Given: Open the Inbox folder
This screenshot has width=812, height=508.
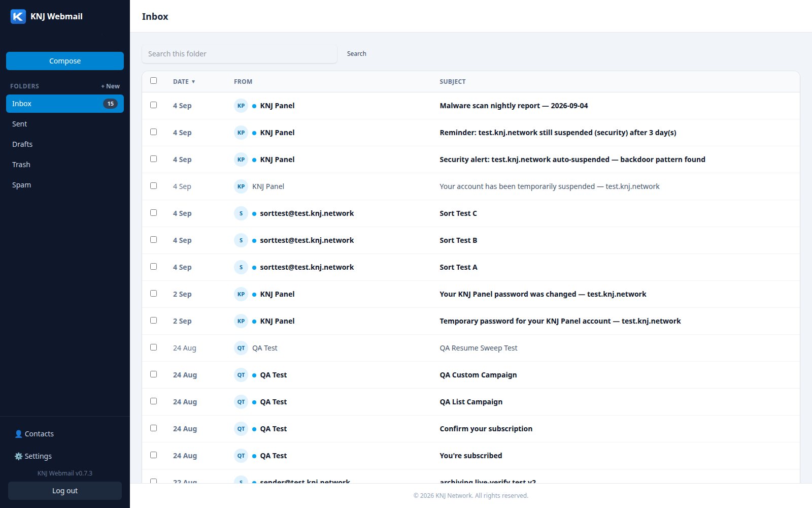Looking at the screenshot, I should point(65,104).
